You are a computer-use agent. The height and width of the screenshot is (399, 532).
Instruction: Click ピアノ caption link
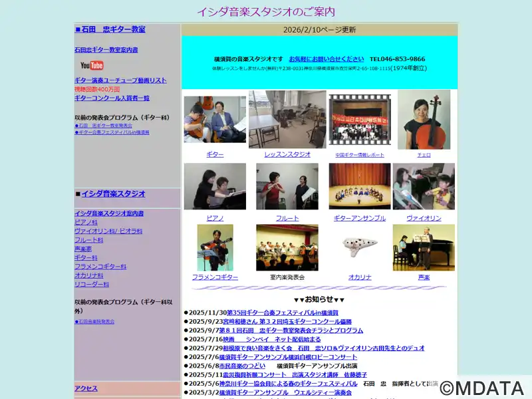pyautogui.click(x=215, y=218)
